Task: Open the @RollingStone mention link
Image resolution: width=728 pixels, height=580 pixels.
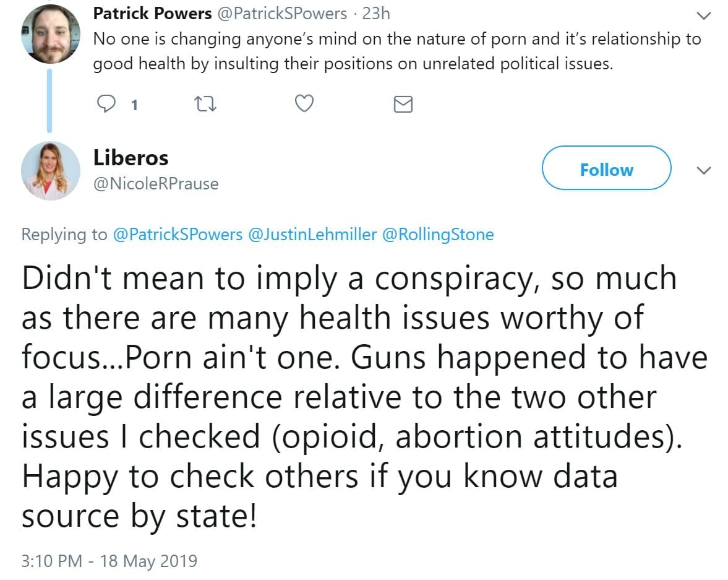Action: tap(438, 235)
